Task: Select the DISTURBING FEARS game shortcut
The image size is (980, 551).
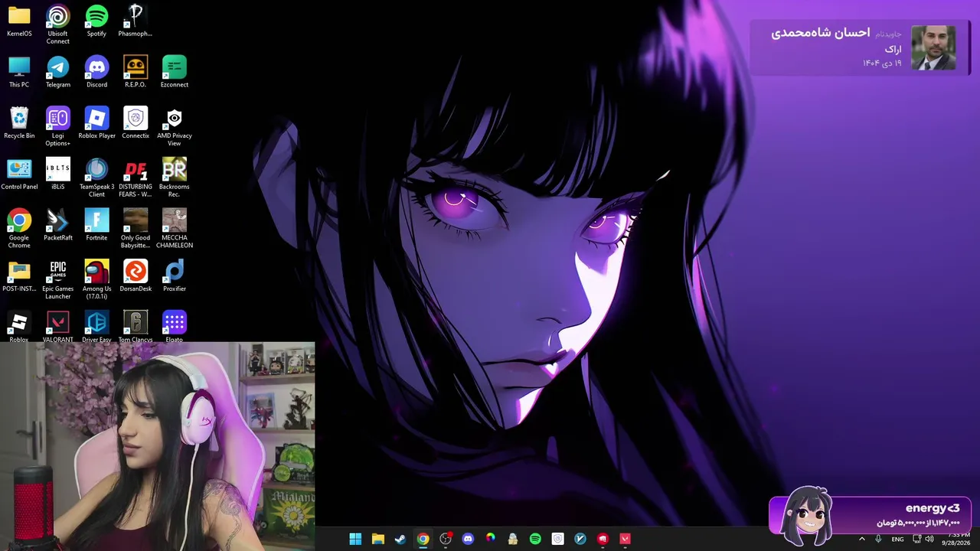Action: point(136,178)
